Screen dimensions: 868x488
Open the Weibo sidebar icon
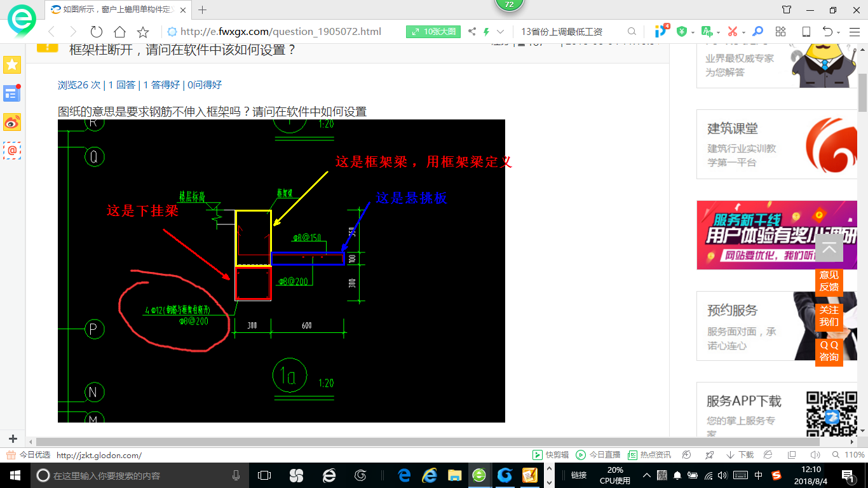click(x=12, y=122)
